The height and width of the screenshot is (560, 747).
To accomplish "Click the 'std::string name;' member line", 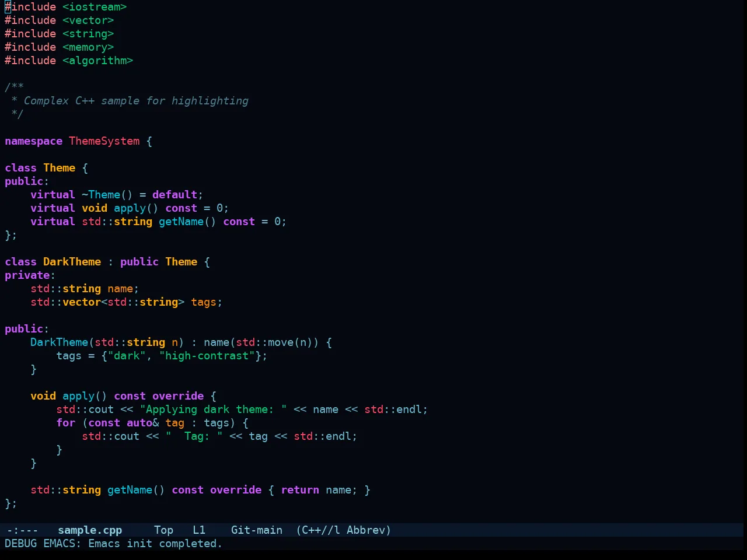I will [x=85, y=289].
